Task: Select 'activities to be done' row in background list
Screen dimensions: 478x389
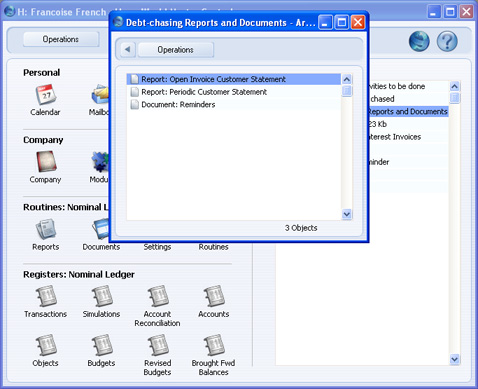Action: pyautogui.click(x=408, y=86)
